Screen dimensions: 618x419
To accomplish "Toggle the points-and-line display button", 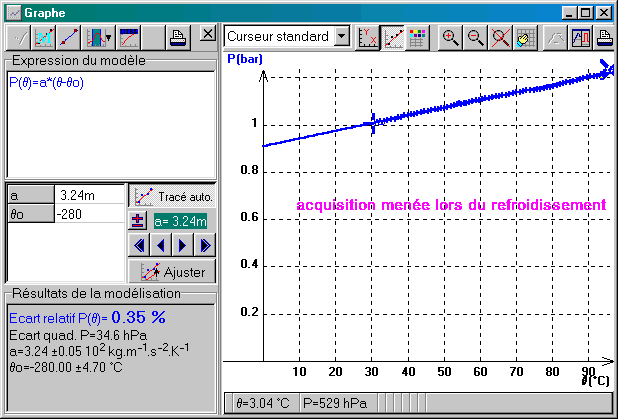I will click(x=392, y=37).
